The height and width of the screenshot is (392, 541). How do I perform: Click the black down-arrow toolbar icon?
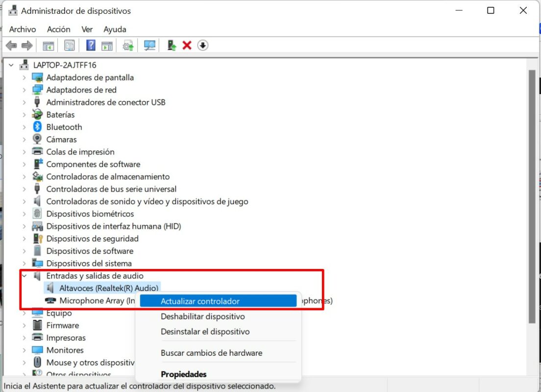(203, 46)
